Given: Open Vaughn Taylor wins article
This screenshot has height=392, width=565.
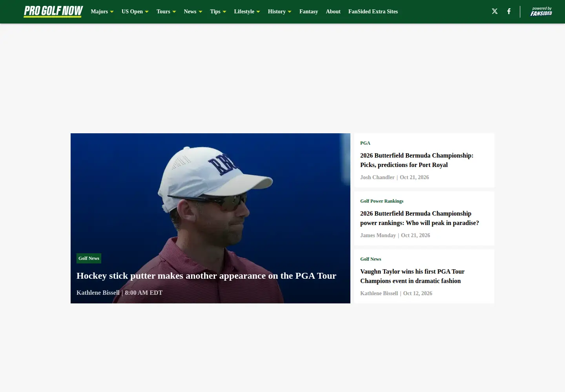Looking at the screenshot, I should coord(412,276).
